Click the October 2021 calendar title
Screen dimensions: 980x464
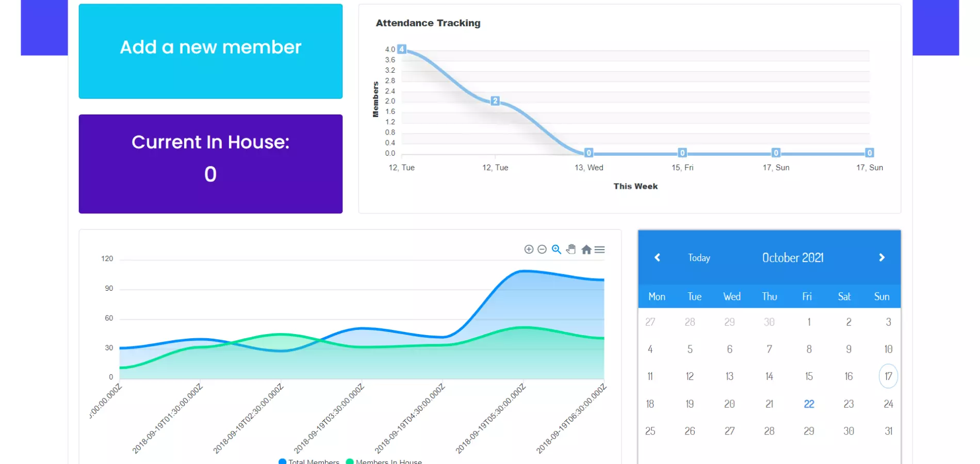793,258
